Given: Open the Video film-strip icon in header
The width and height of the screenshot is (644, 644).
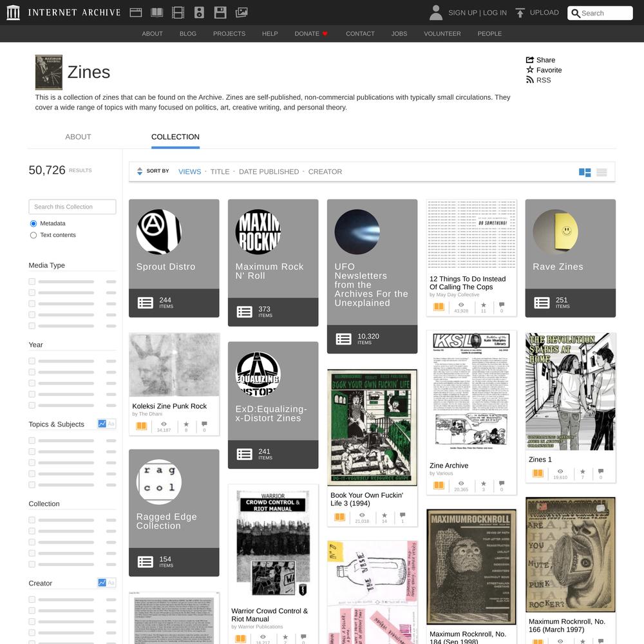Looking at the screenshot, I should point(178,13).
